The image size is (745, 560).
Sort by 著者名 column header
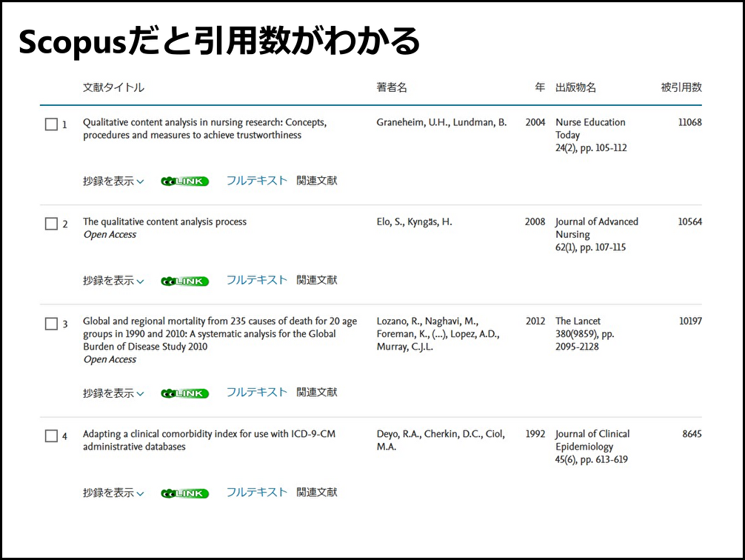(x=392, y=87)
